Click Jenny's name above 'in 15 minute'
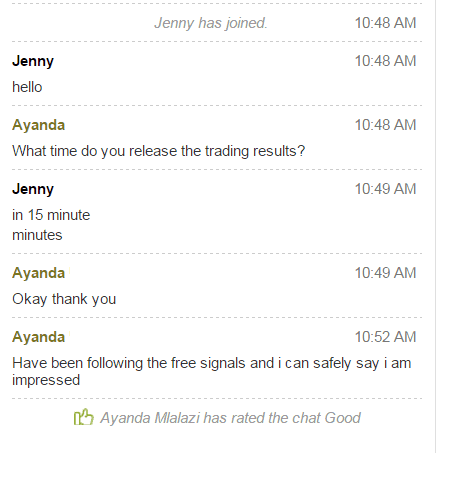Image resolution: width=465 pixels, height=494 pixels. click(x=33, y=189)
